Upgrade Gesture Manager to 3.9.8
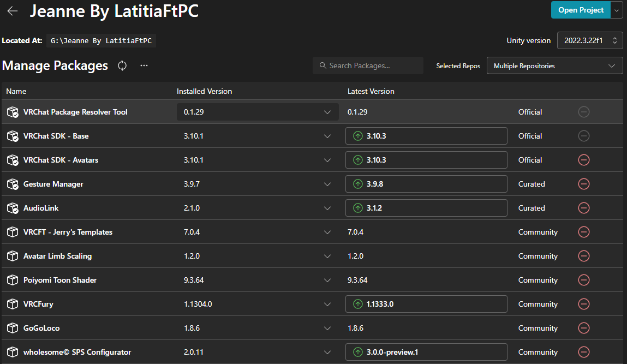The image size is (627, 364). pyautogui.click(x=426, y=184)
